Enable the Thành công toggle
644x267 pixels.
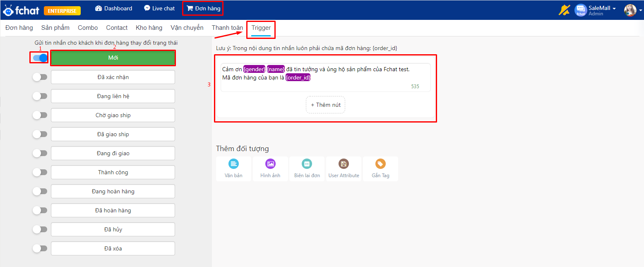(40, 172)
